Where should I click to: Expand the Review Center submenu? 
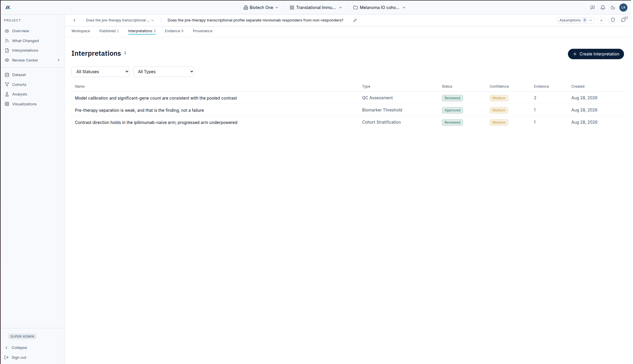coord(59,60)
